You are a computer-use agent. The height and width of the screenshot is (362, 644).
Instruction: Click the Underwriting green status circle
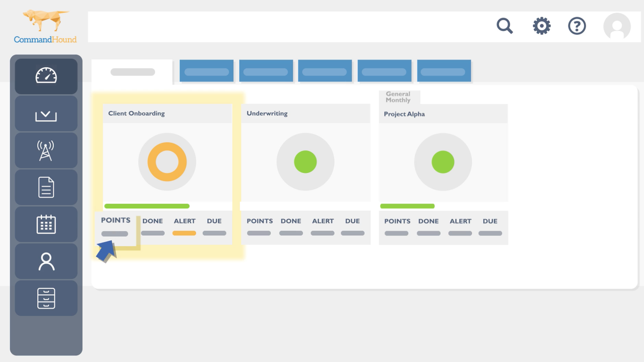tap(305, 162)
